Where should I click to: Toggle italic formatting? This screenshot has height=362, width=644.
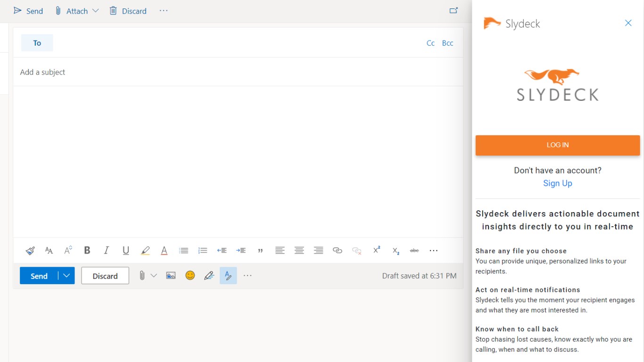[x=107, y=251]
